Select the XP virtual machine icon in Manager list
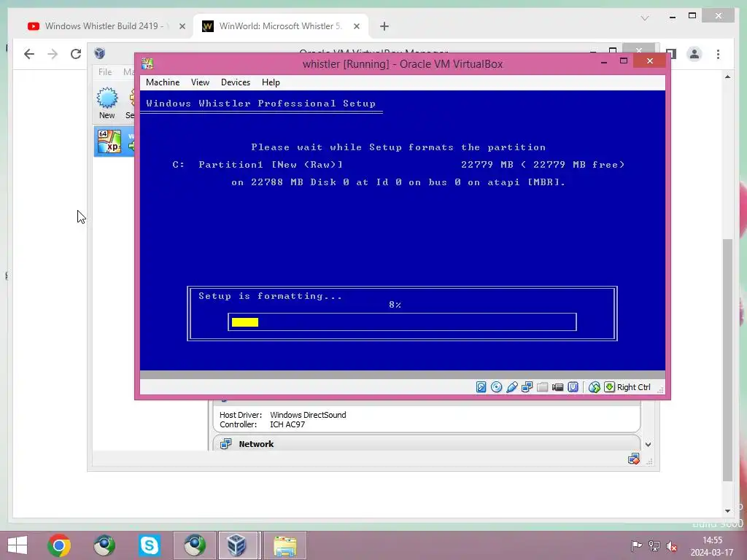The image size is (747, 560). [109, 142]
